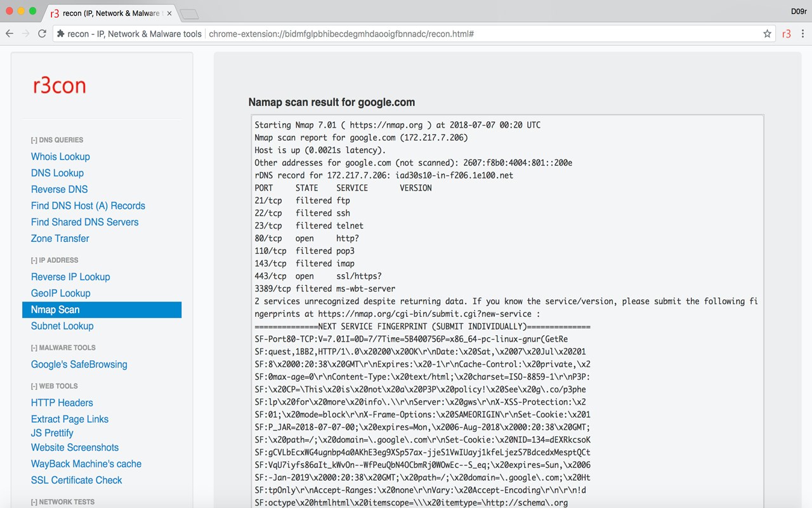This screenshot has height=508, width=812.
Task: Click the D09r profile button
Action: coord(799,11)
